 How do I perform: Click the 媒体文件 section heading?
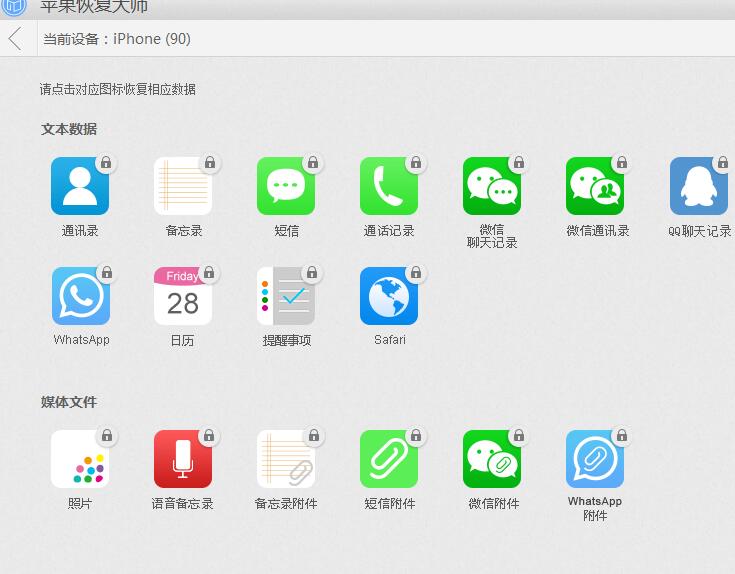coord(69,402)
